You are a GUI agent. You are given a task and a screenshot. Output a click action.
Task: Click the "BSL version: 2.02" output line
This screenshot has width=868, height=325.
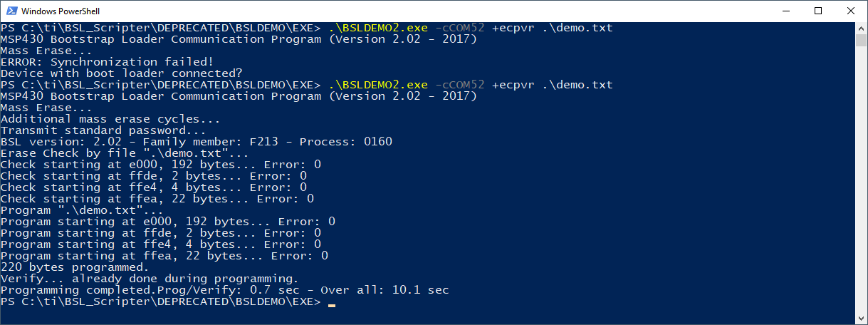tap(196, 142)
